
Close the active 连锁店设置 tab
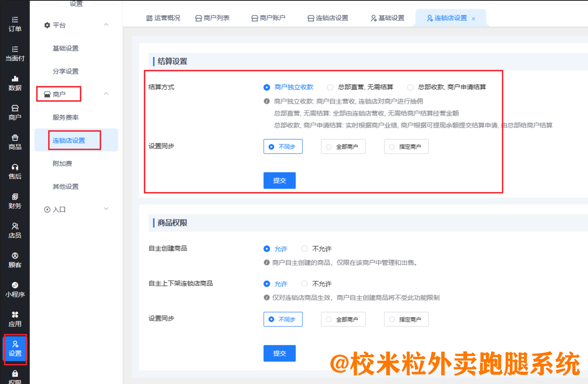(x=474, y=19)
